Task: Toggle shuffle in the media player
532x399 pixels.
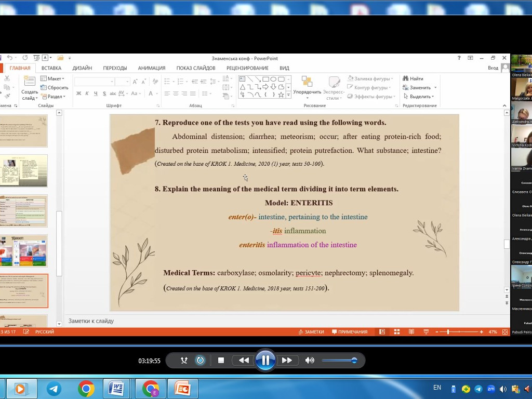Action: click(184, 361)
